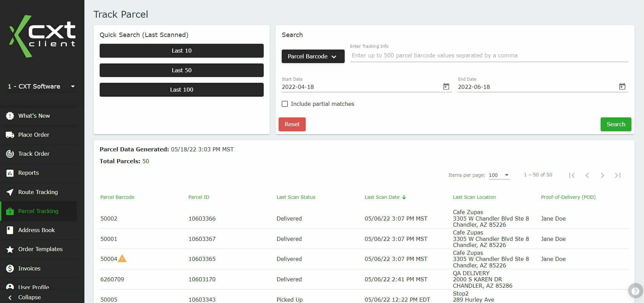Click the Last 100 quick search button

[181, 90]
